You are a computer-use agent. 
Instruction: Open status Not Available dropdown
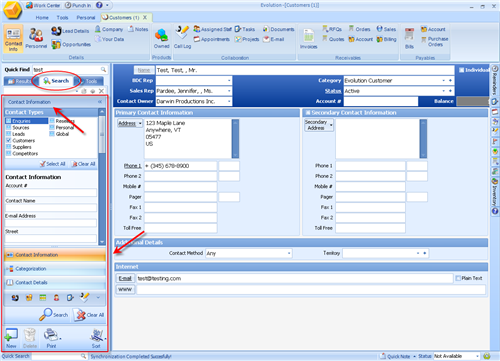477,356
